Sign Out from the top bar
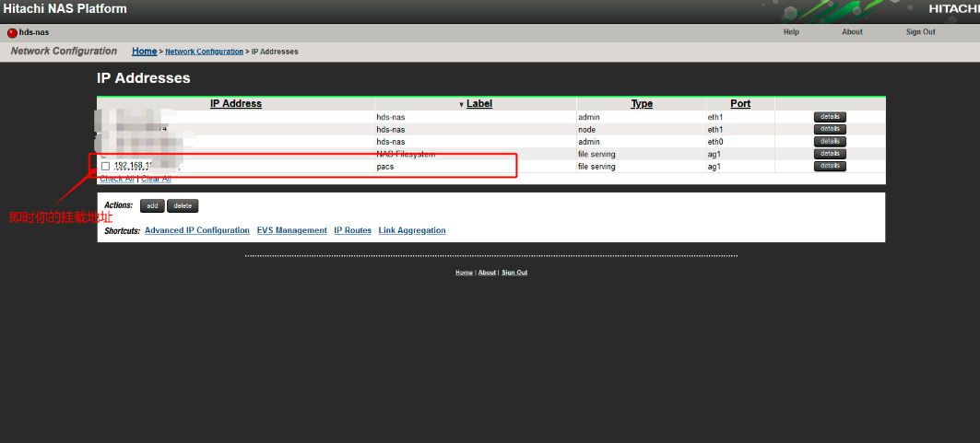Viewport: 980px width, 443px height. (x=921, y=32)
